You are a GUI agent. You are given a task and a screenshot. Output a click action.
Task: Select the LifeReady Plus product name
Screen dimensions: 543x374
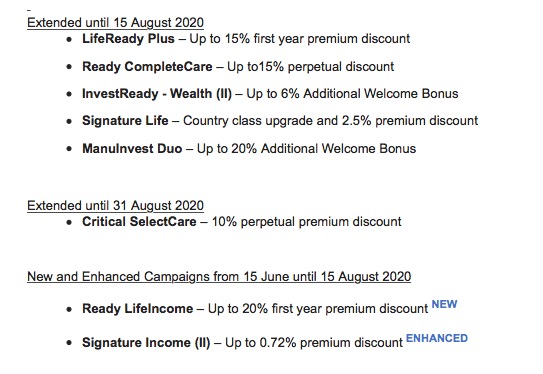coord(128,39)
